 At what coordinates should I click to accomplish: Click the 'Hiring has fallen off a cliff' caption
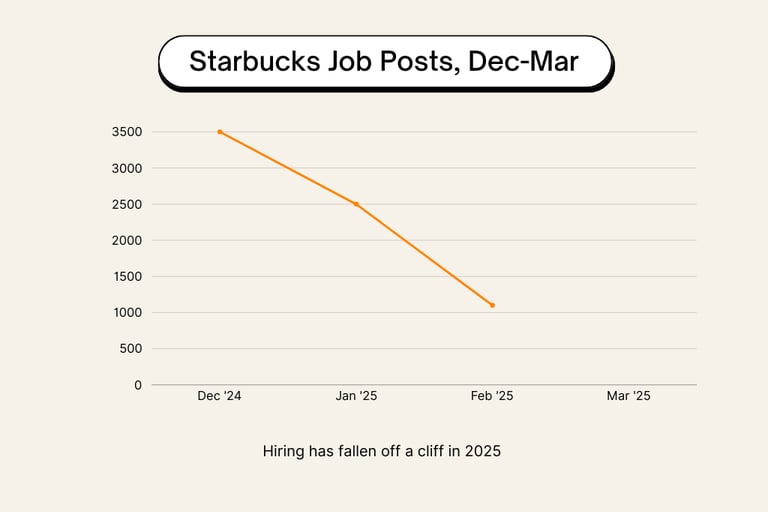(381, 451)
